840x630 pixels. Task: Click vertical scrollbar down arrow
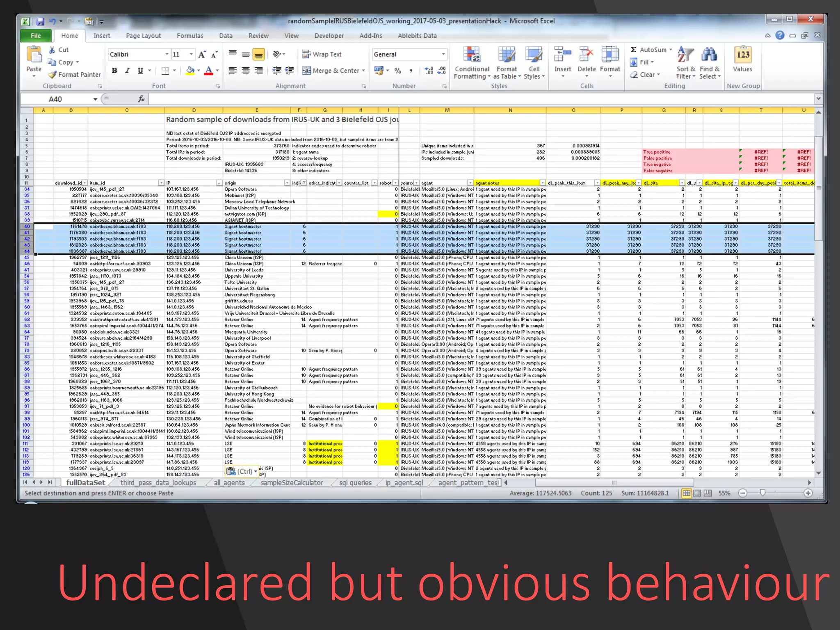818,473
